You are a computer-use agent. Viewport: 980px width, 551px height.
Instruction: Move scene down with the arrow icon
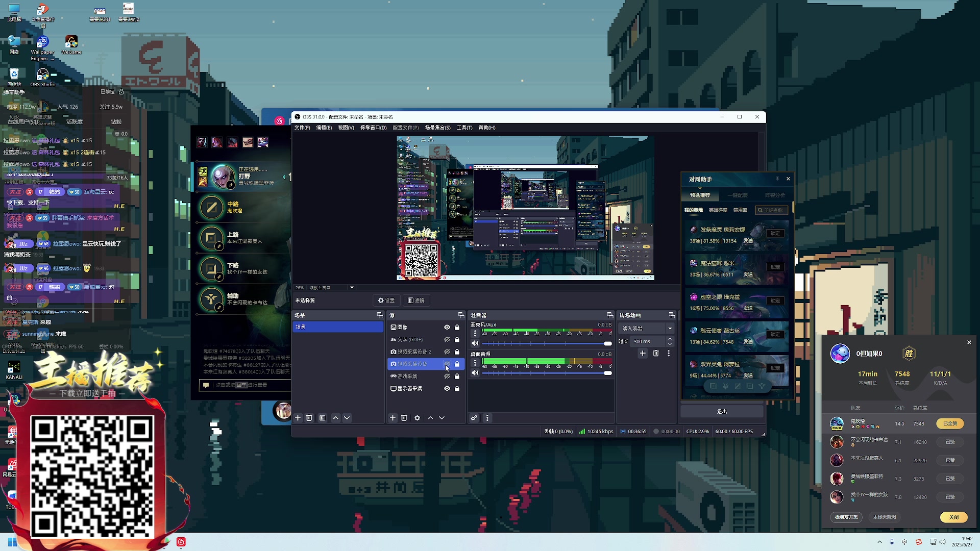pyautogui.click(x=347, y=418)
